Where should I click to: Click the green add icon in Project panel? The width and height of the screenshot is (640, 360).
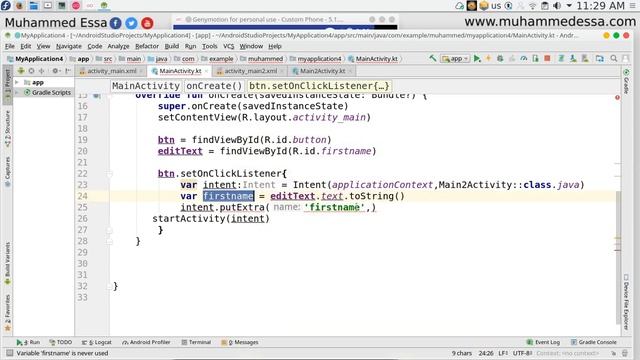point(21,71)
